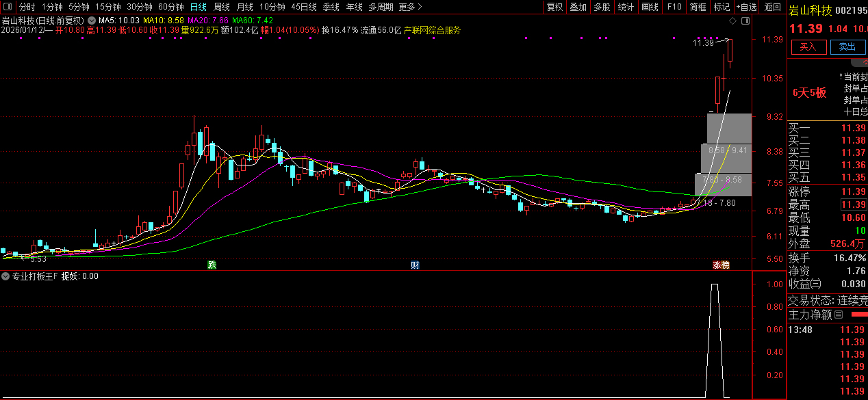Expand the 更多 period options
This screenshot has height=400, width=868.
pyautogui.click(x=410, y=7)
